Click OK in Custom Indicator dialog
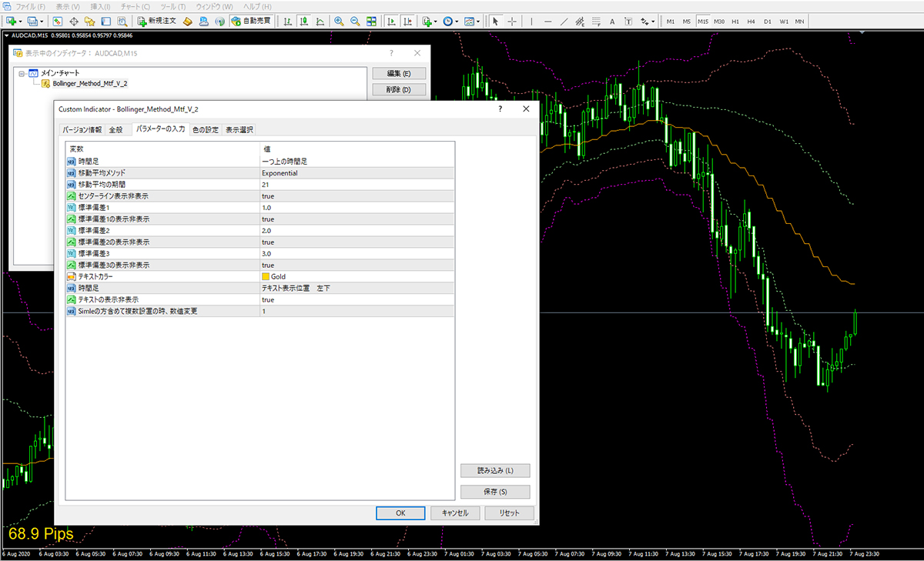Screen dimensions: 924x561 tap(400, 513)
